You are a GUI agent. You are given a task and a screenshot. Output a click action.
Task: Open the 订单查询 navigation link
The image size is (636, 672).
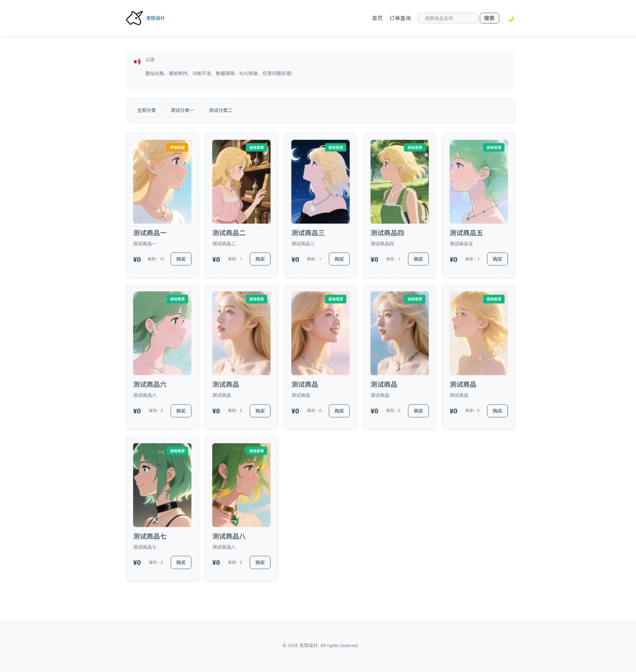coord(400,18)
